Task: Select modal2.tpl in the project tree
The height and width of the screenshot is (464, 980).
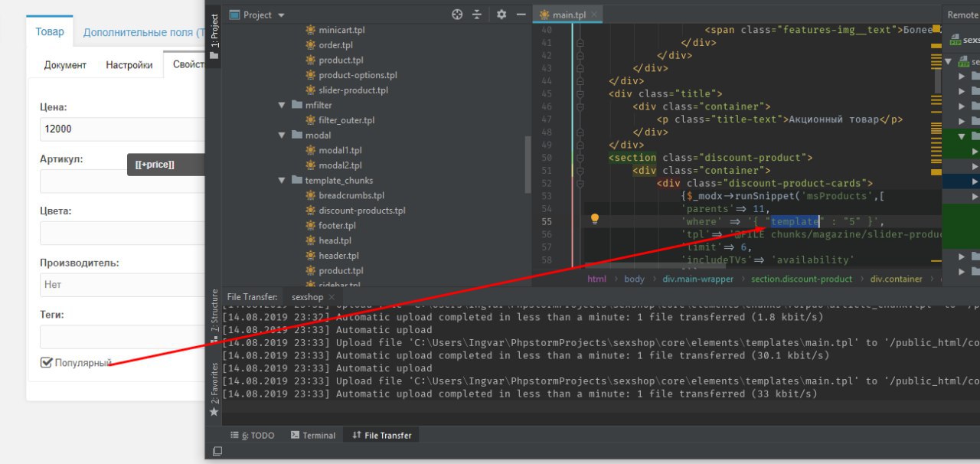Action: click(340, 165)
